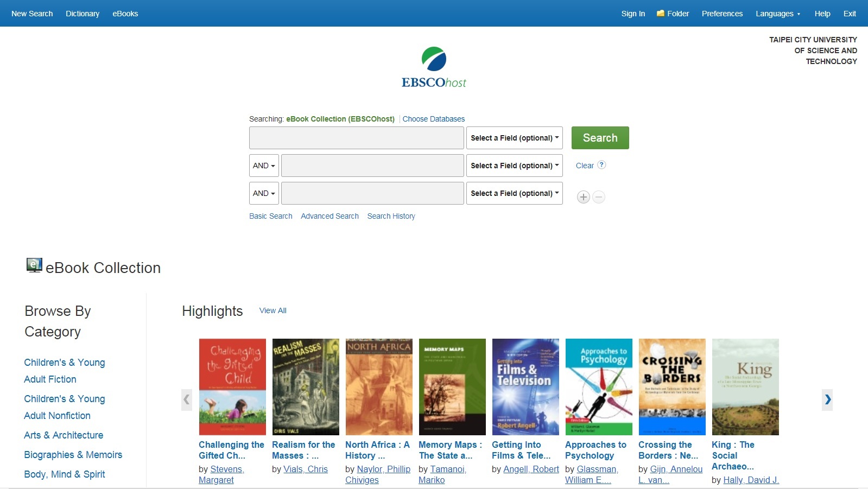The image size is (868, 489).
Task: Click the eBook Collection monitor icon
Action: [x=34, y=265]
